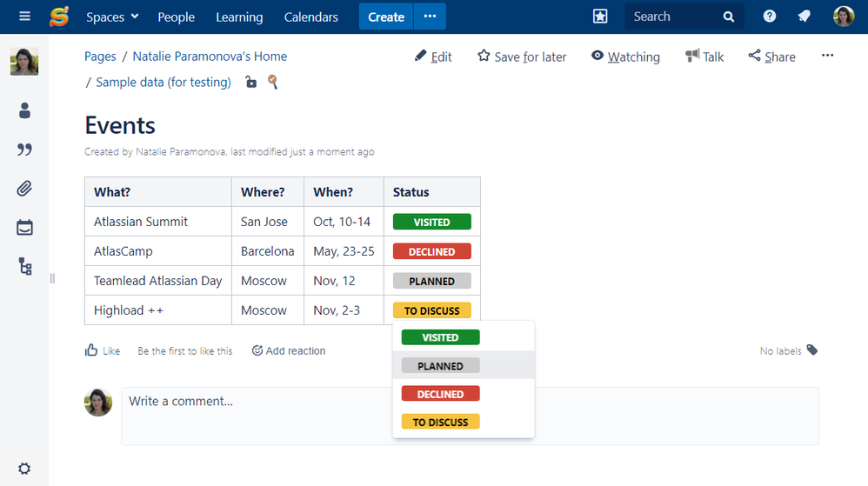Click the 'What?' column header
Screen dimensions: 868x486
157,192
